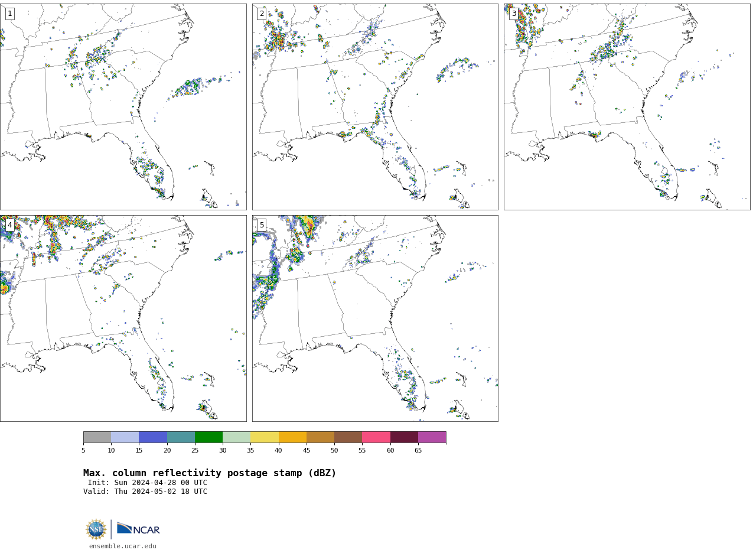This screenshot has width=756, height=553.
Task: Click the yellow 35-40 dBZ swatch
Action: (265, 437)
